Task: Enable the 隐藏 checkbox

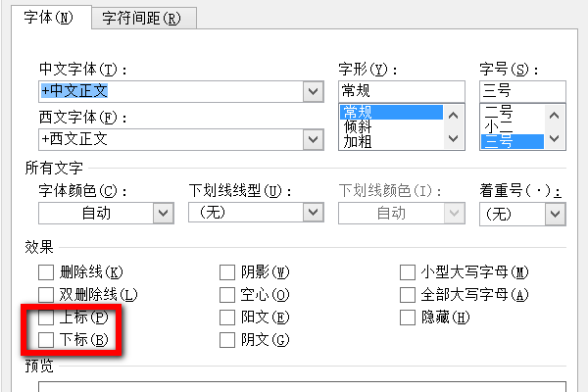Action: (x=408, y=318)
